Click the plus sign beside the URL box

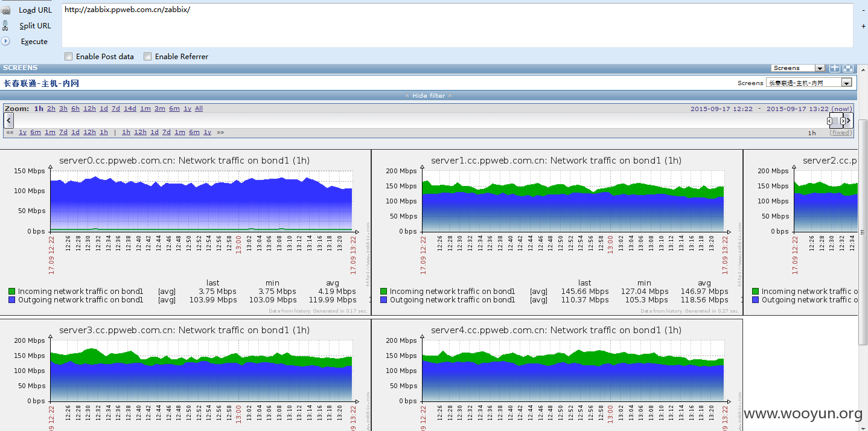click(863, 27)
